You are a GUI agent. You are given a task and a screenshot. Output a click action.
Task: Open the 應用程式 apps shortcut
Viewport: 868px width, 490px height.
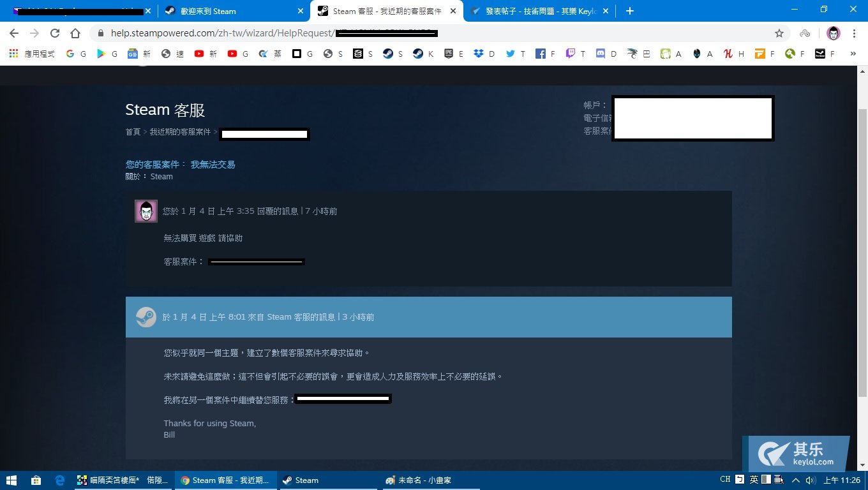coord(32,54)
